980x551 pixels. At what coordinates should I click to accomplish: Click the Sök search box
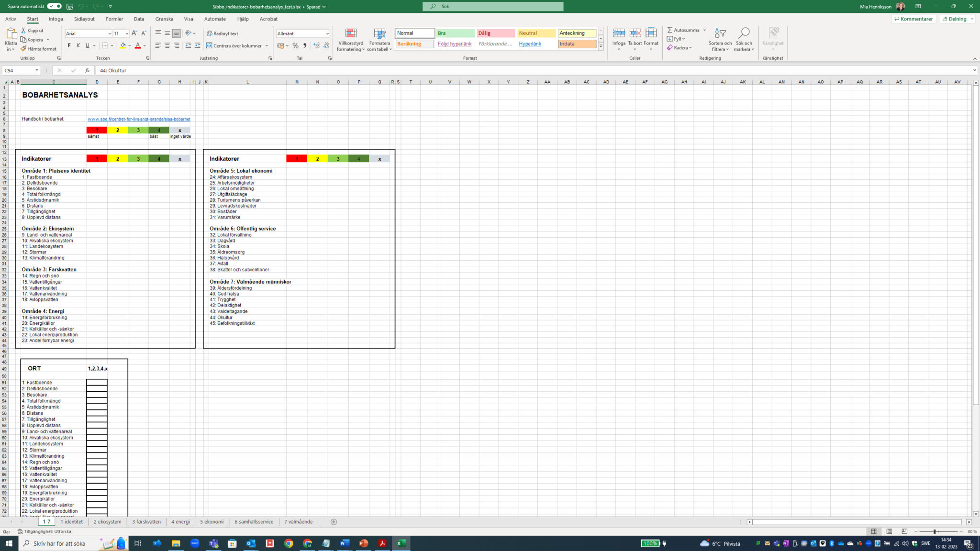[x=493, y=6]
